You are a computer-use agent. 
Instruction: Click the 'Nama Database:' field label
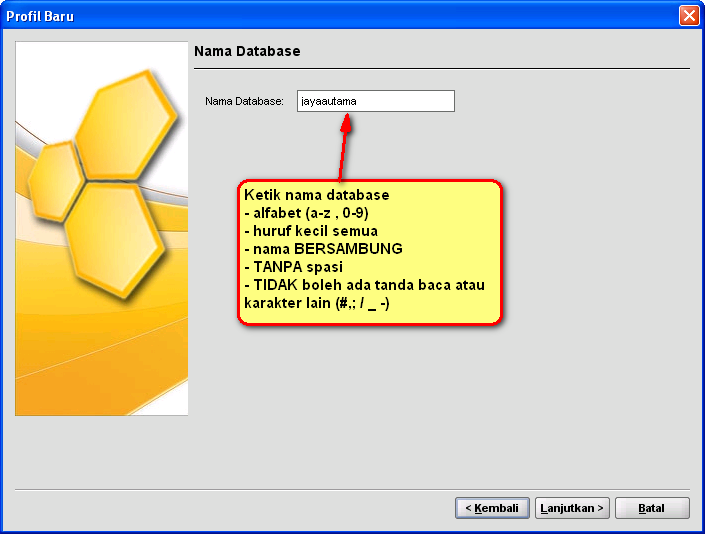click(x=244, y=102)
